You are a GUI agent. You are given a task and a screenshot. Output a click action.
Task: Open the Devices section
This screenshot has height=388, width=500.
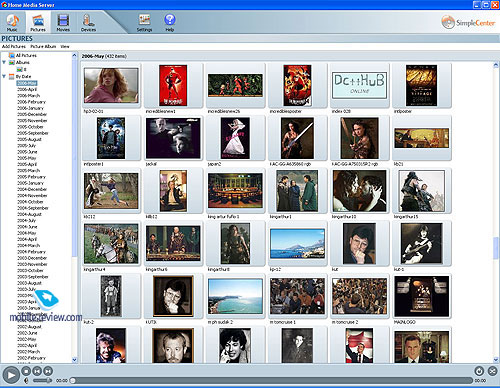click(x=88, y=22)
